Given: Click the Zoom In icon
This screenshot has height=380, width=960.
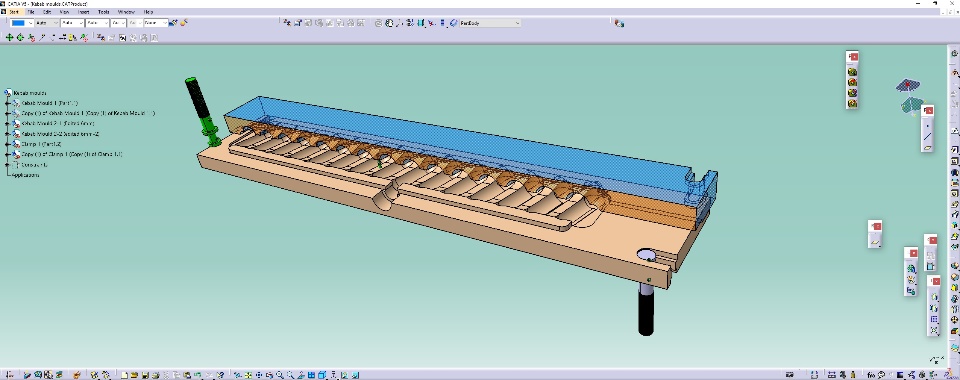Looking at the screenshot, I should [280, 375].
